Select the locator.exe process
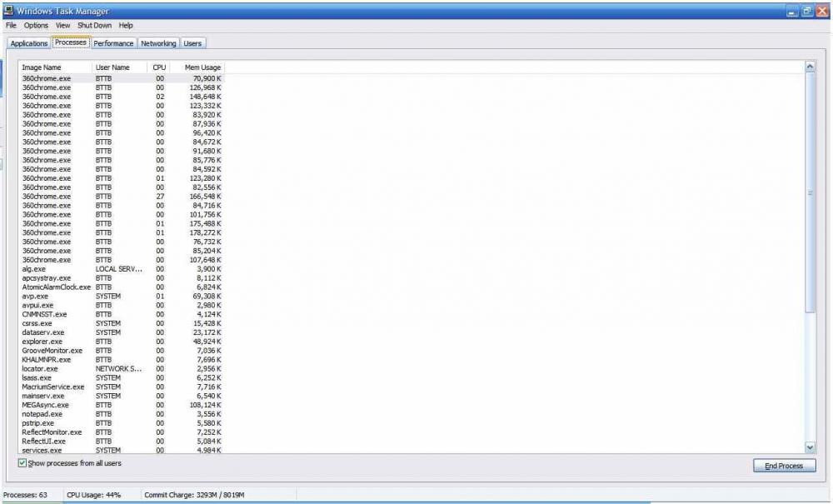 point(122,368)
